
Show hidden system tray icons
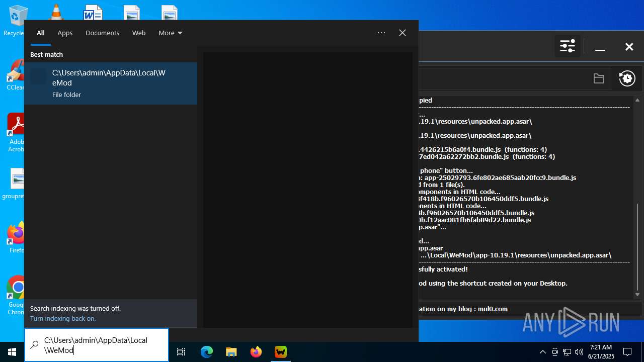pos(543,352)
